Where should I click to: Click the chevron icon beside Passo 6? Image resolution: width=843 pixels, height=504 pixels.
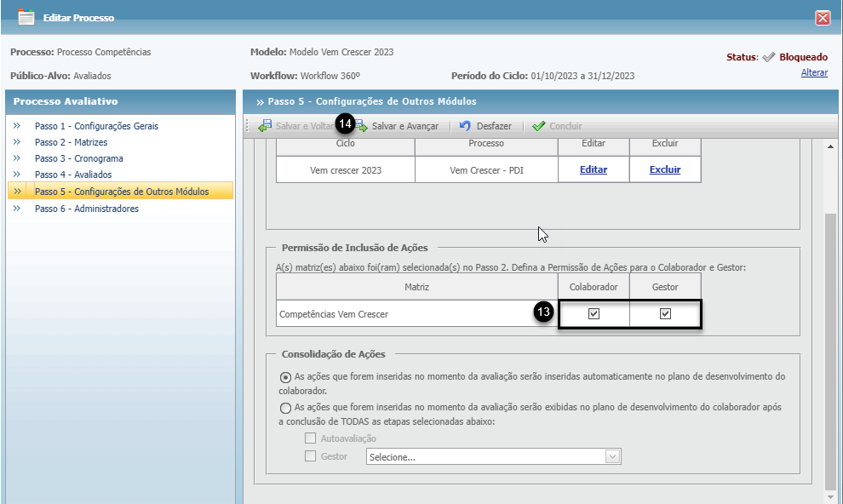[17, 209]
